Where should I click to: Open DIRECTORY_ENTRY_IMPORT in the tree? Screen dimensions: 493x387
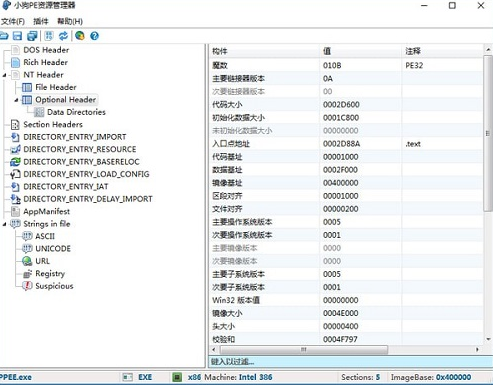(75, 137)
